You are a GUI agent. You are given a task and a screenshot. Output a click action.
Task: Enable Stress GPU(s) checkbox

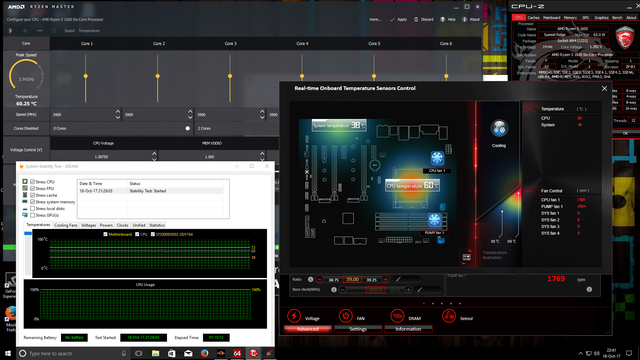click(32, 215)
